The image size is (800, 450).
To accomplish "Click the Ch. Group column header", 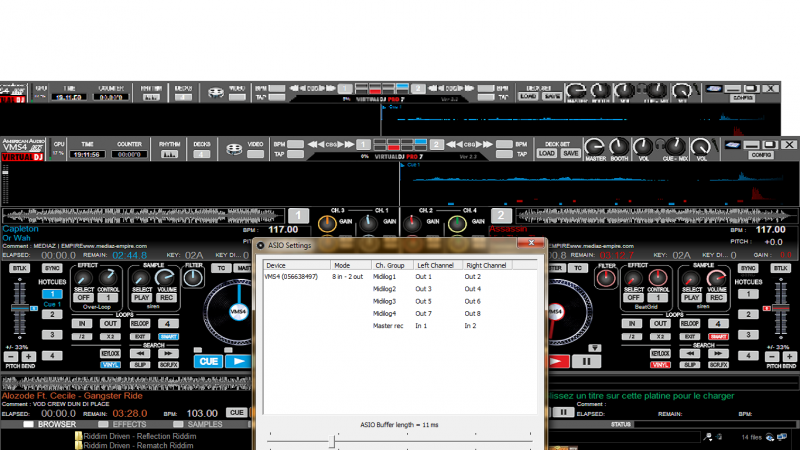I will pos(392,265).
